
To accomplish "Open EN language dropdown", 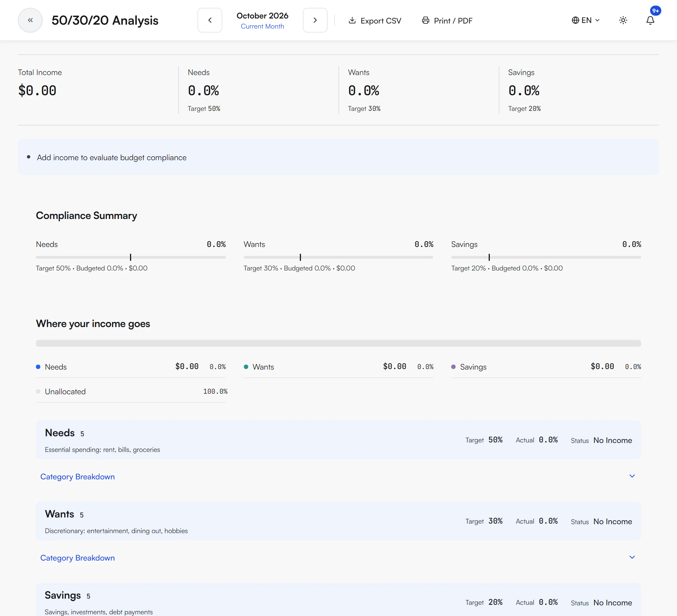I will point(586,20).
